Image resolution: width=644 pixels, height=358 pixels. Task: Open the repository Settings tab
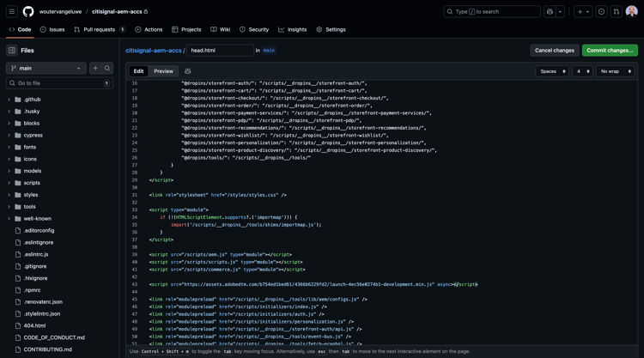coord(331,29)
